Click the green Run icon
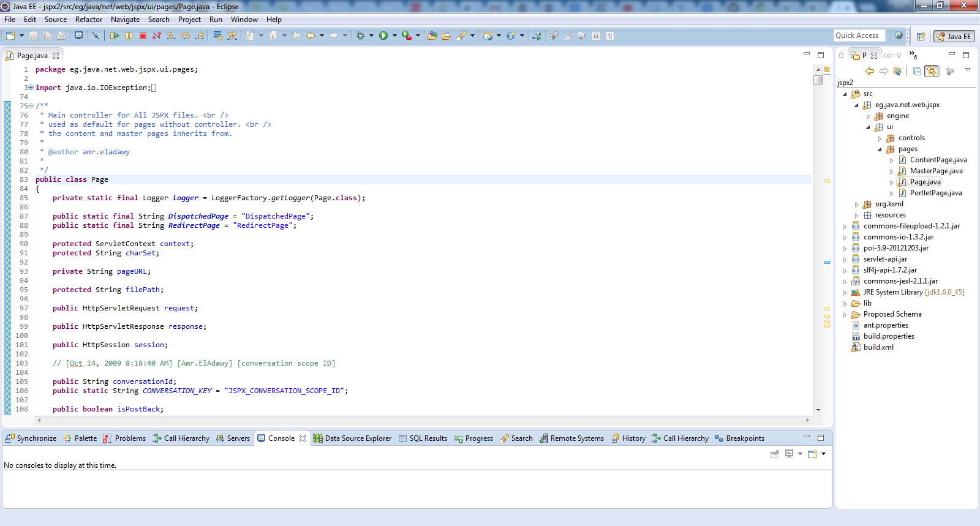The image size is (980, 526). (x=383, y=36)
